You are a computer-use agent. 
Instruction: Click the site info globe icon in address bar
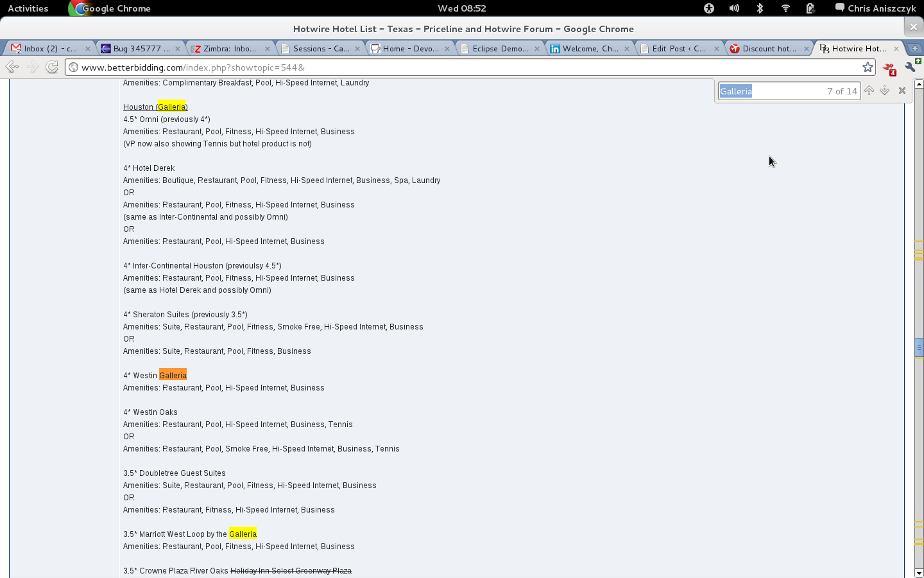74,67
